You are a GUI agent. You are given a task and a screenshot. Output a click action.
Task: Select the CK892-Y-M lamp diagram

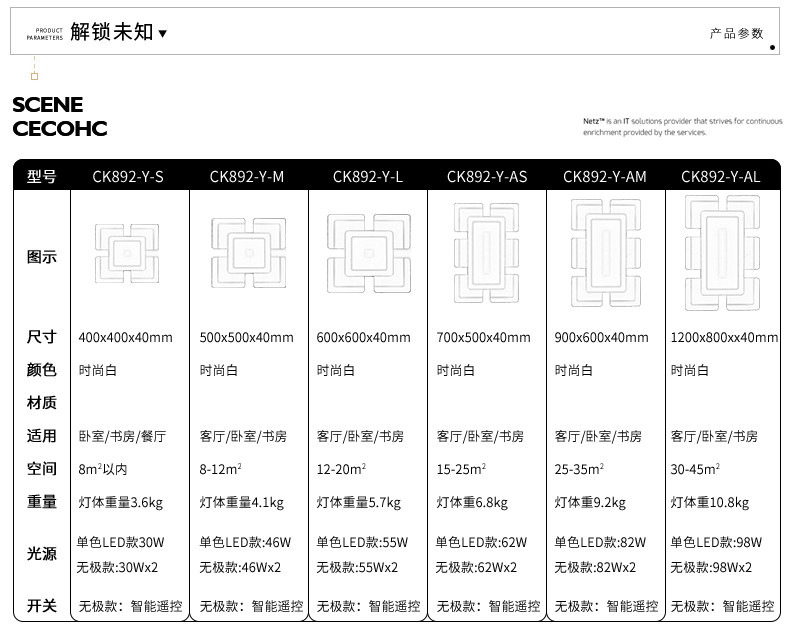pos(248,252)
